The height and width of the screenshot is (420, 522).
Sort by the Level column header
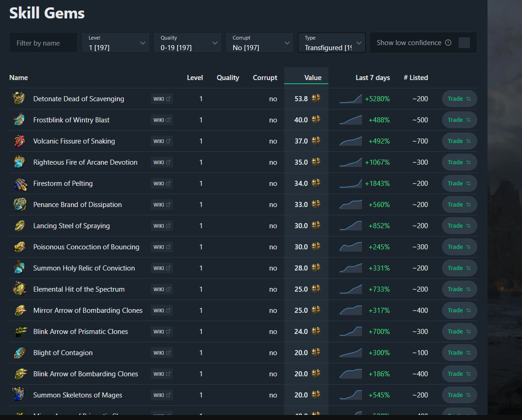(x=195, y=78)
